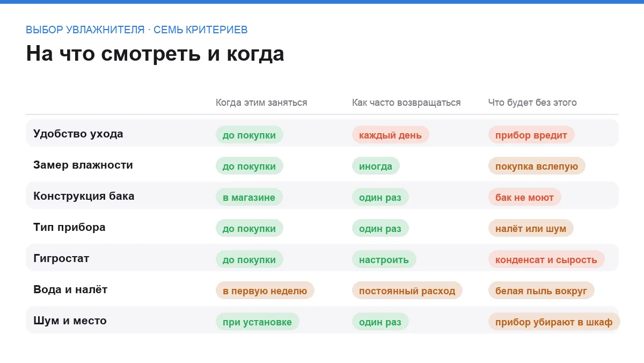Viewport: 644px width, 363px height.
Task: Select "один раз" tag in Тип прибора row
Action: pyautogui.click(x=380, y=228)
